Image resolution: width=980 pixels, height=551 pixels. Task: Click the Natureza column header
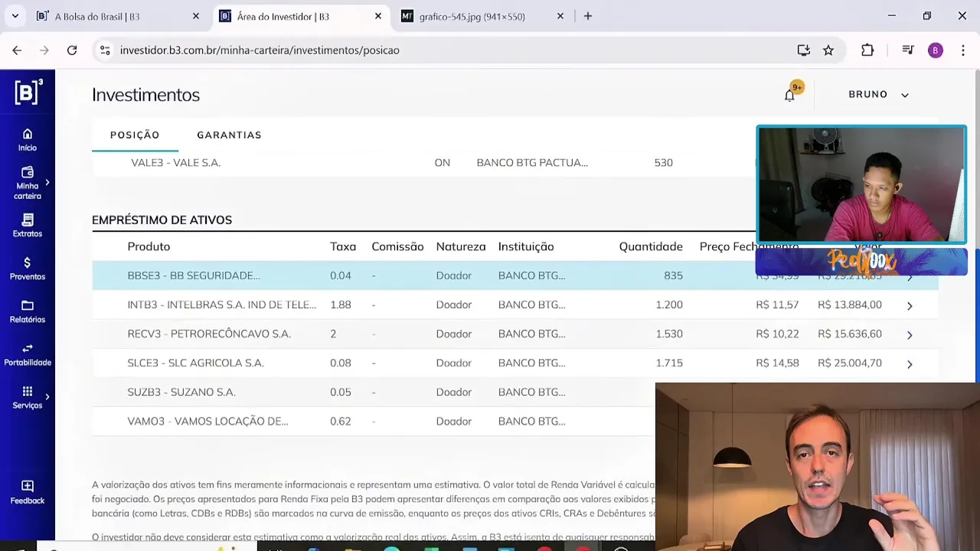[461, 246]
